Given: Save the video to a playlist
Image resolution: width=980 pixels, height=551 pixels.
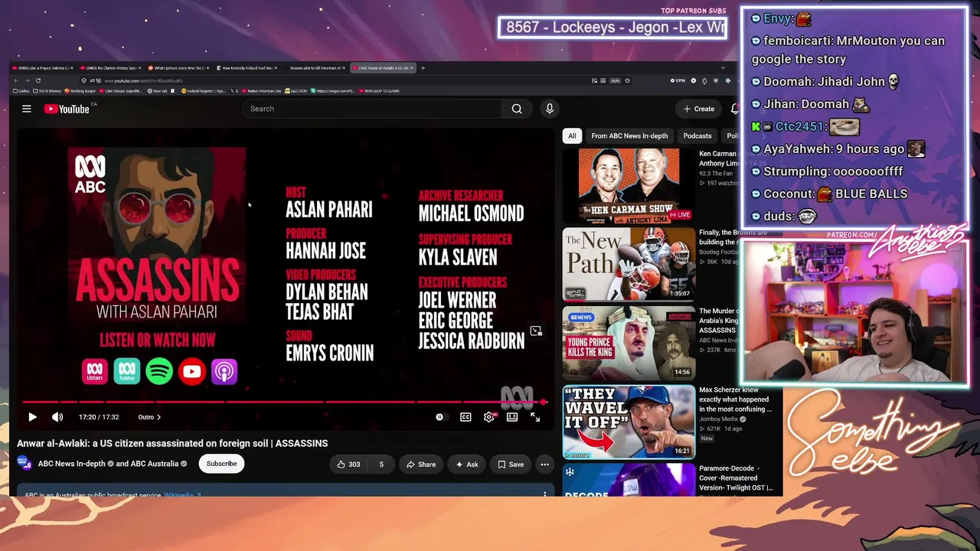Looking at the screenshot, I should point(511,464).
